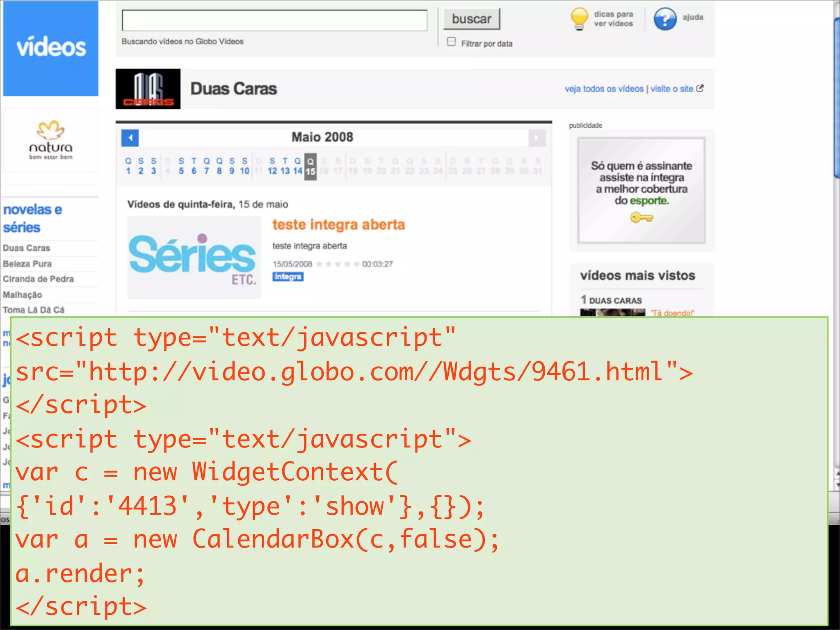The height and width of the screenshot is (630, 840).
Task: Select day 2 in May calendar
Action: (x=141, y=166)
